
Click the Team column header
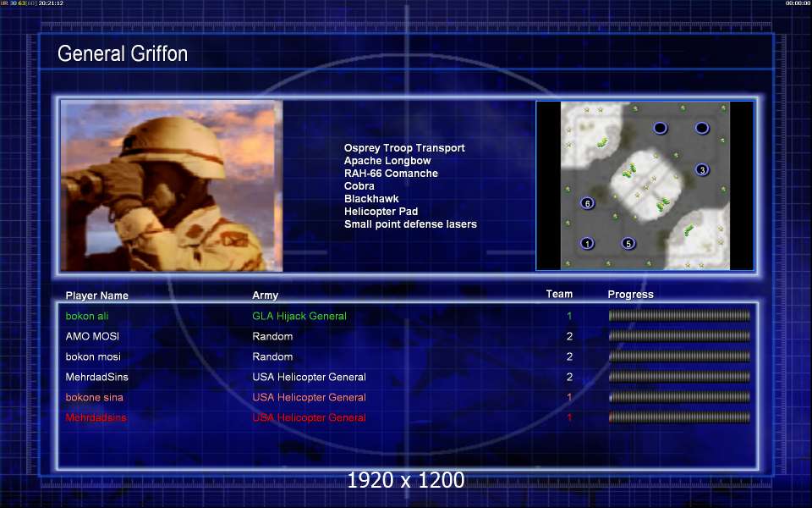point(559,294)
